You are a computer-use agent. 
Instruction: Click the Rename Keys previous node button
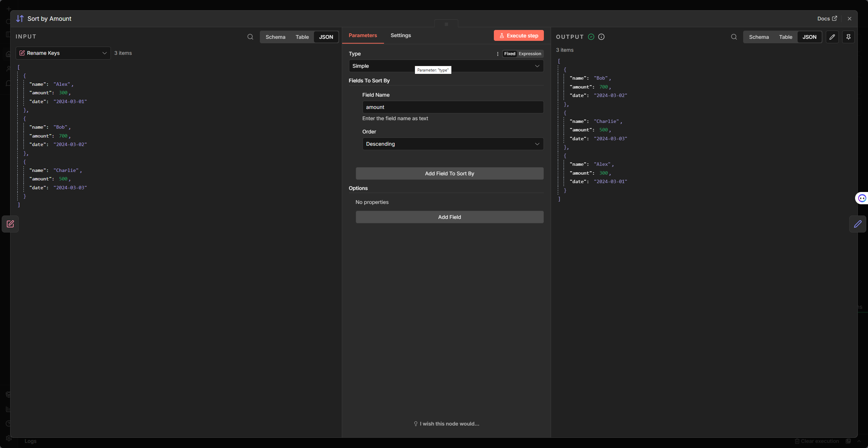coord(10,224)
